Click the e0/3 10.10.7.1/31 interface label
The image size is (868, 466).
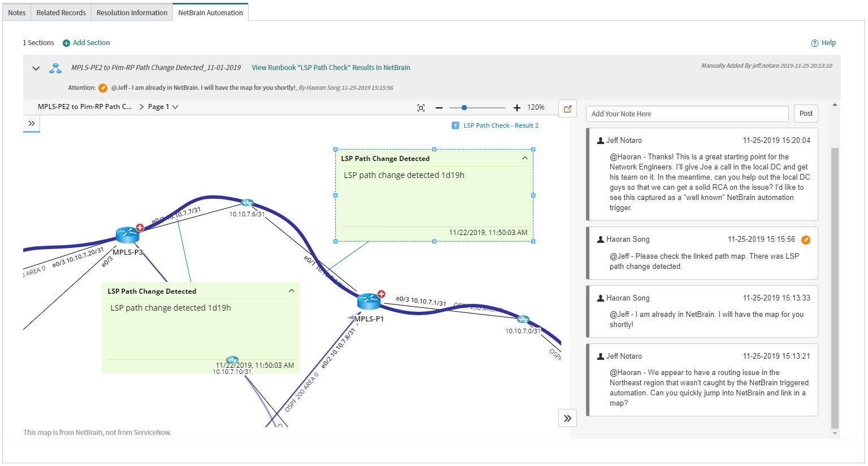[421, 300]
